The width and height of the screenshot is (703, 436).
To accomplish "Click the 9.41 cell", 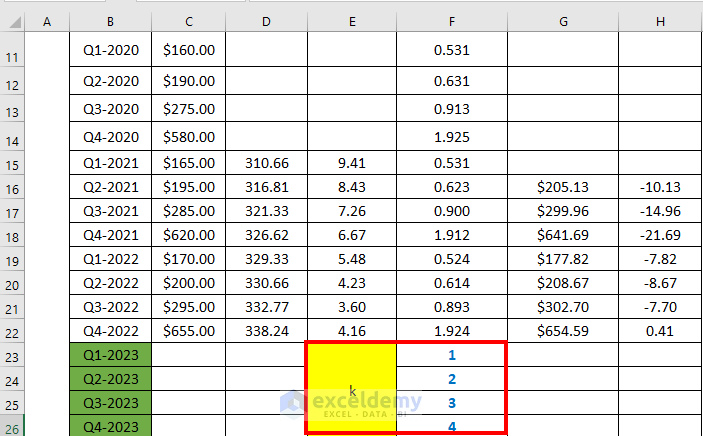I will pyautogui.click(x=352, y=163).
